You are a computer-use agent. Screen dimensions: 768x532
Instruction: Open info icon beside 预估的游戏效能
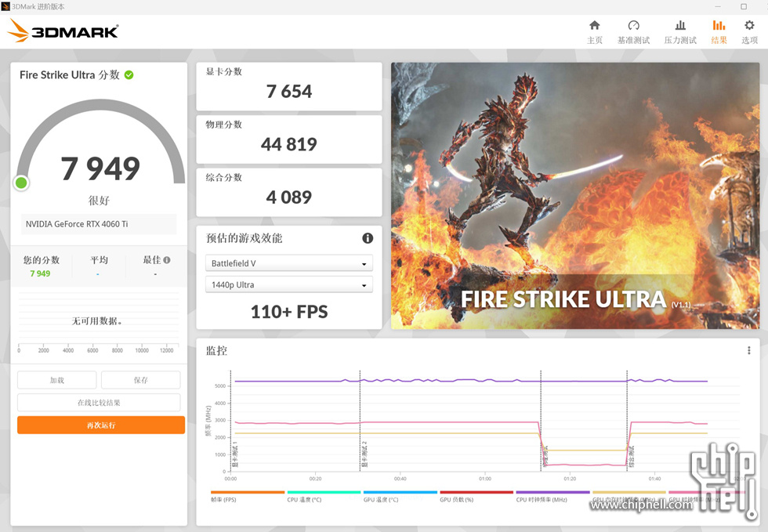368,238
